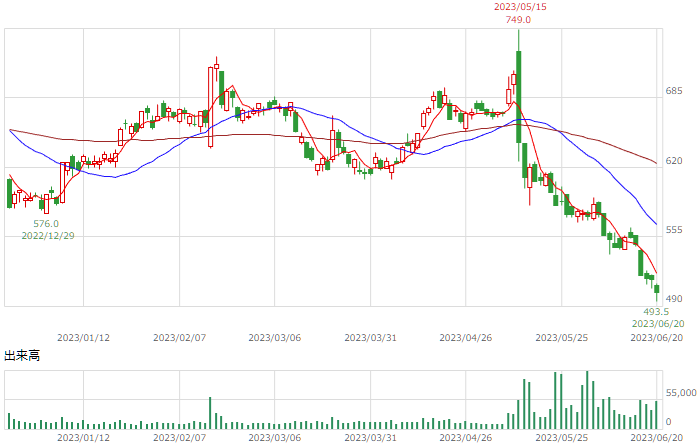Click the tall hollow red candlestick in mid-February
This screenshot has width=697, height=446.
210,107
